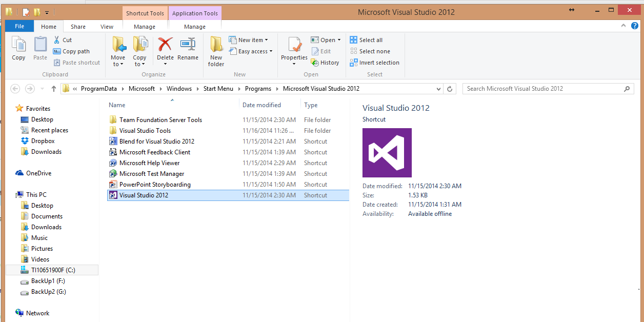644x322 pixels.
Task: Open Recent places in Favorites
Action: coord(44,130)
